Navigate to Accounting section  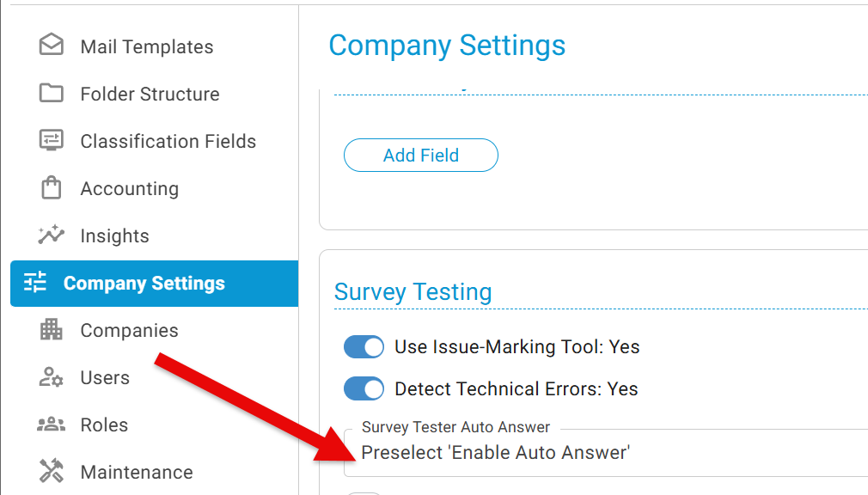click(x=130, y=189)
